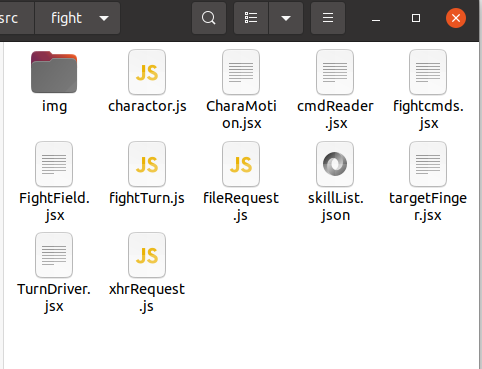Click the 'TurnDriver.jsx' file name
Screen dimensions: 482x369
pos(54,298)
